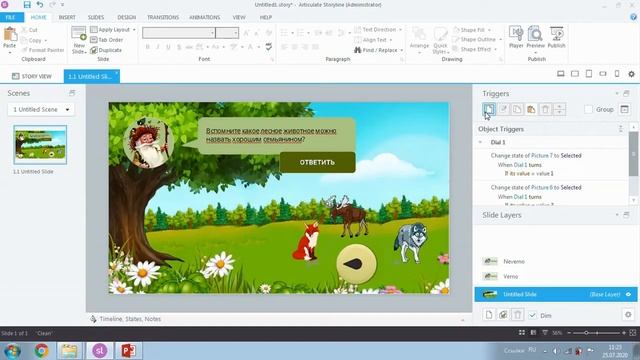
Task: Open slide layer properties gear
Action: (628, 315)
